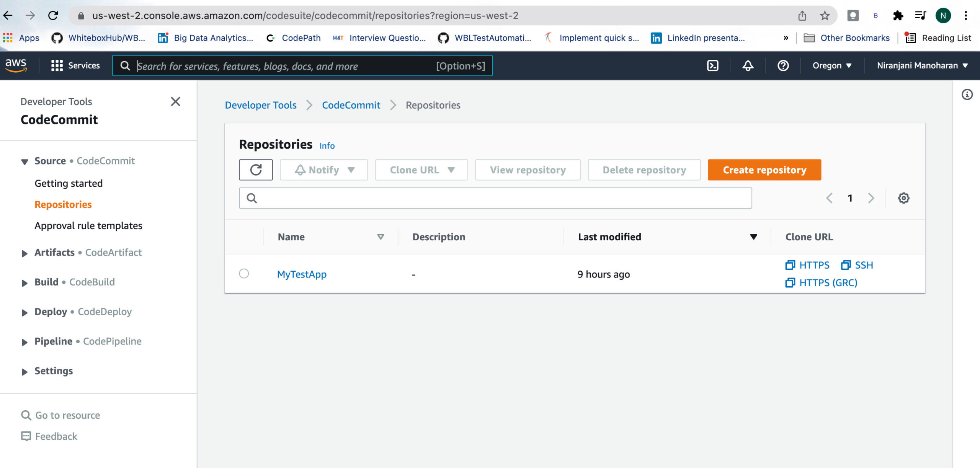This screenshot has width=980, height=468.
Task: Open the info panel icon at right
Action: (x=967, y=95)
